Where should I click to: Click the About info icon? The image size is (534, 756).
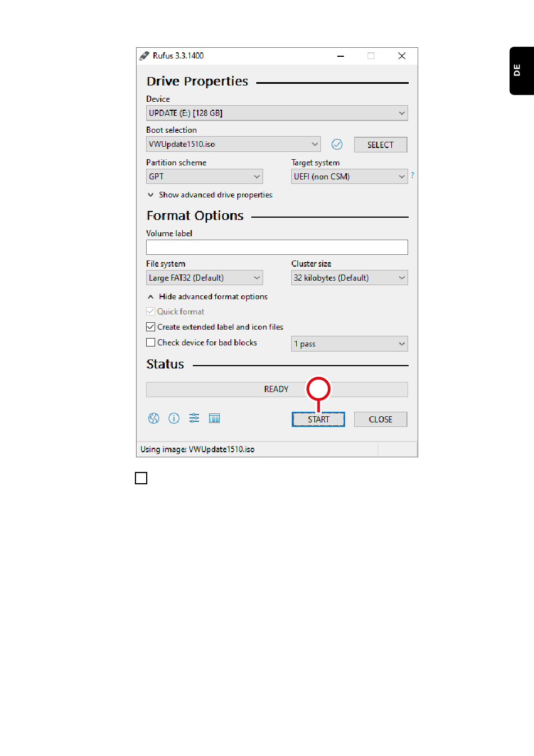(174, 418)
